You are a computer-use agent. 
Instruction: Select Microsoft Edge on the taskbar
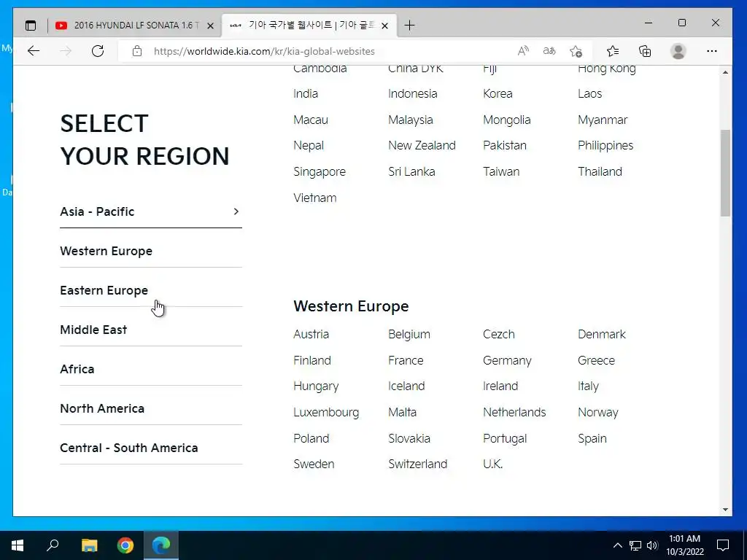tap(161, 545)
